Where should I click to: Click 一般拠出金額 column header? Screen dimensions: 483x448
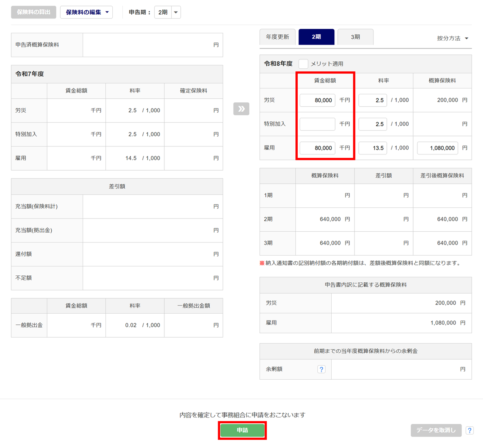click(x=193, y=305)
